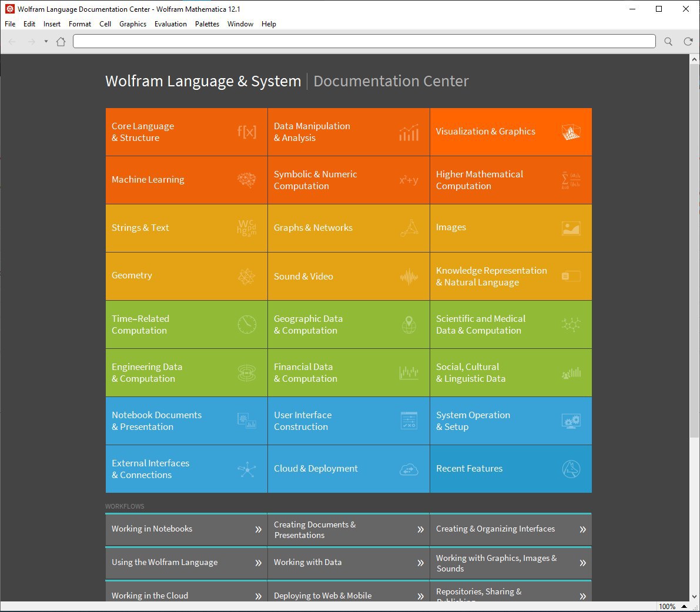Open the Cell menu

105,24
